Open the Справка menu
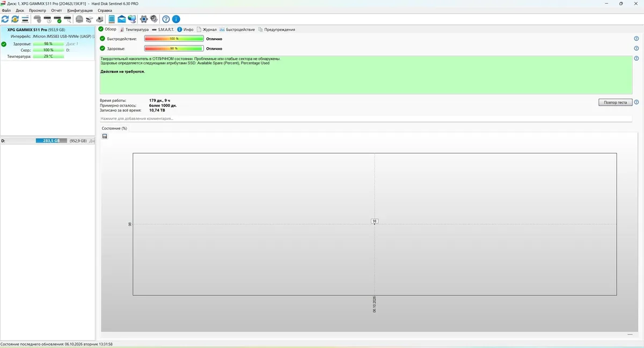The height and width of the screenshot is (348, 644). 105,10
